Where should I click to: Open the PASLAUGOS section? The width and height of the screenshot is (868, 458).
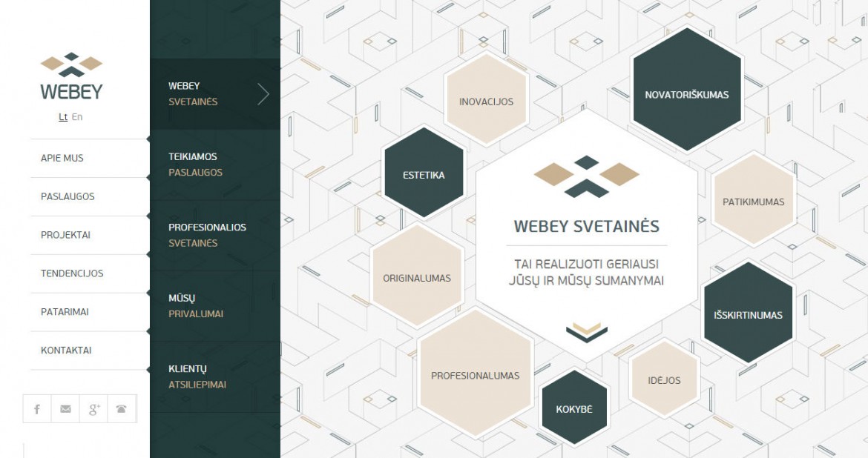(x=69, y=196)
